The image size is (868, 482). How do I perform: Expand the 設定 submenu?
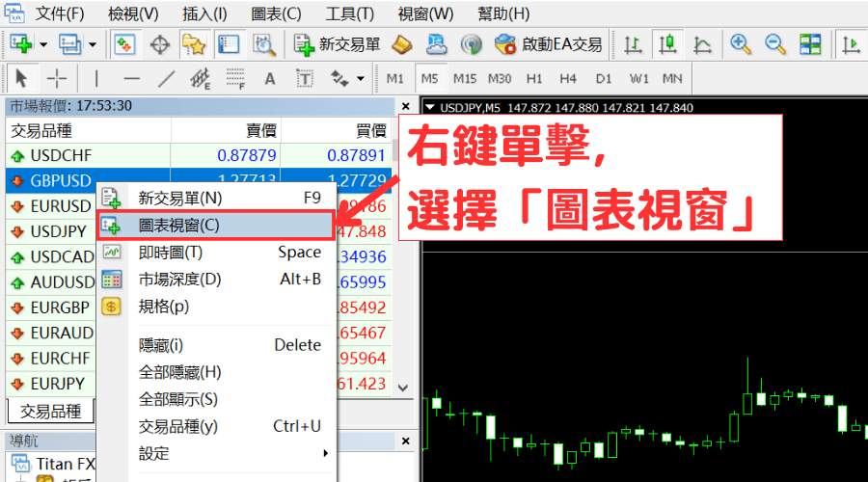coord(216,453)
